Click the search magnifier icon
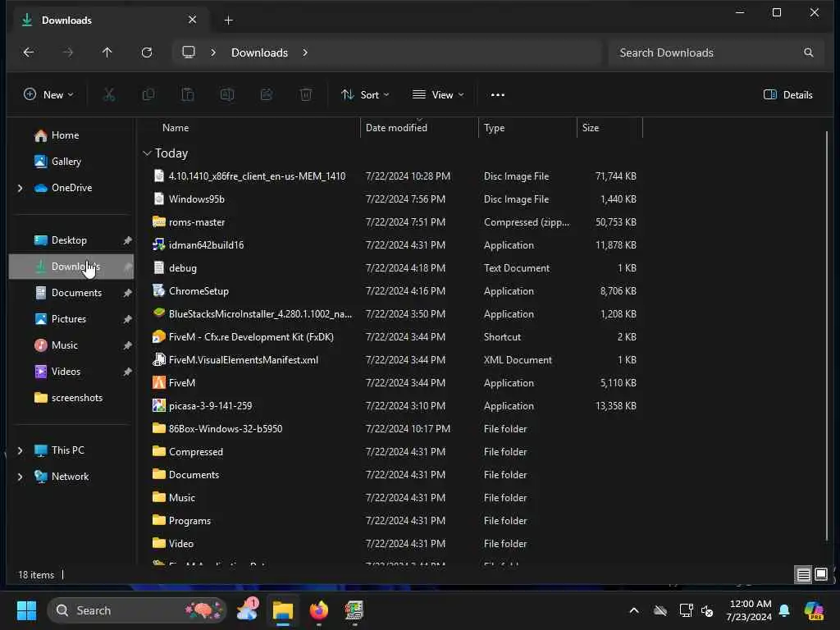This screenshot has width=840, height=630. point(808,52)
